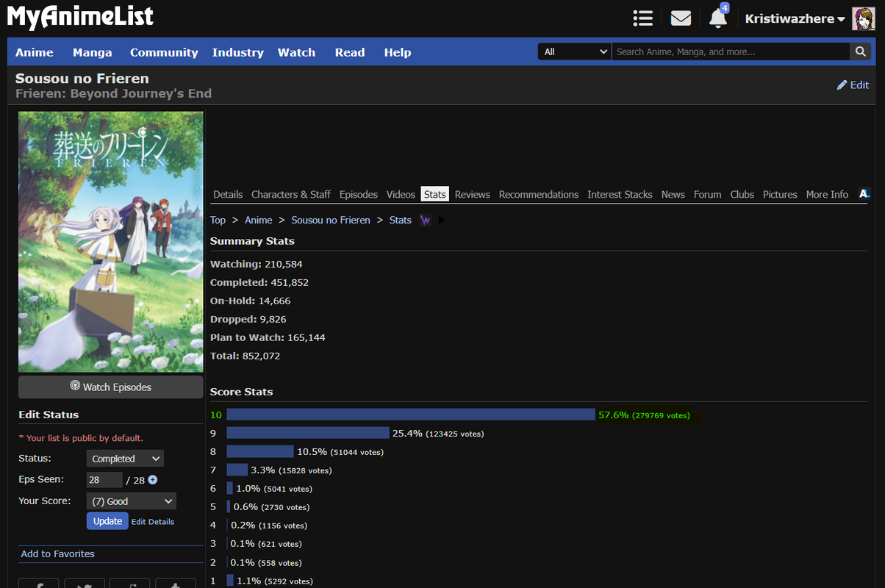The height and width of the screenshot is (588, 885).
Task: Click 'Dropped: 9,826' summary stat
Action: tap(248, 320)
